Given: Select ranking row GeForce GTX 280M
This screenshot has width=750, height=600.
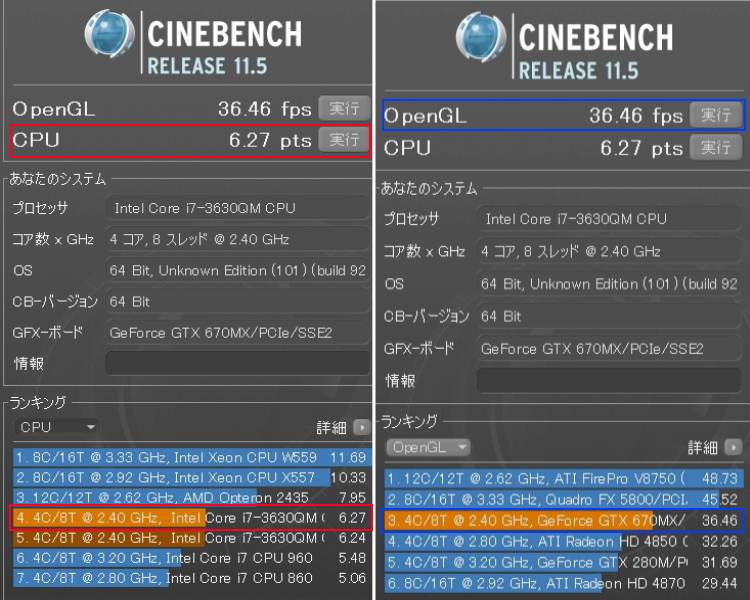Looking at the screenshot, I should click(564, 563).
